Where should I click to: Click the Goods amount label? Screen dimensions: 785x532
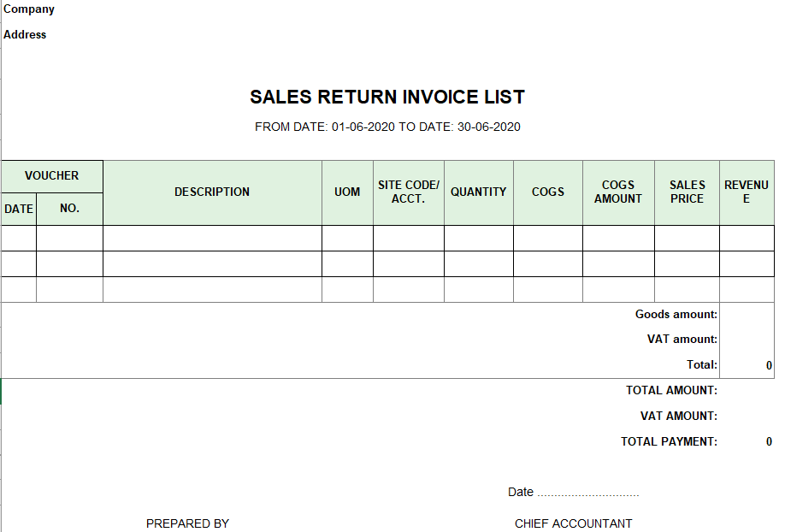[676, 315]
